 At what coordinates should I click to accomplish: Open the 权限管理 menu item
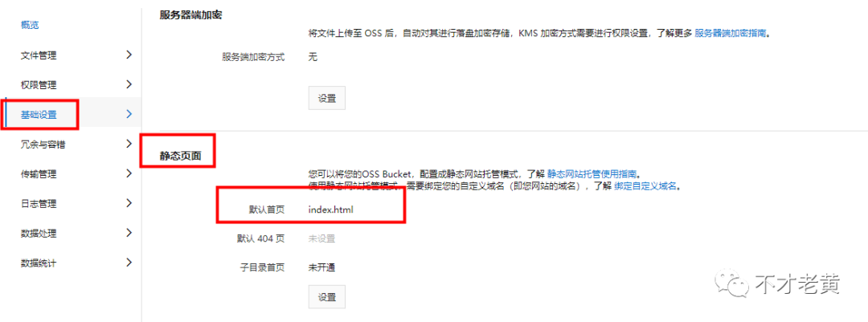click(39, 85)
